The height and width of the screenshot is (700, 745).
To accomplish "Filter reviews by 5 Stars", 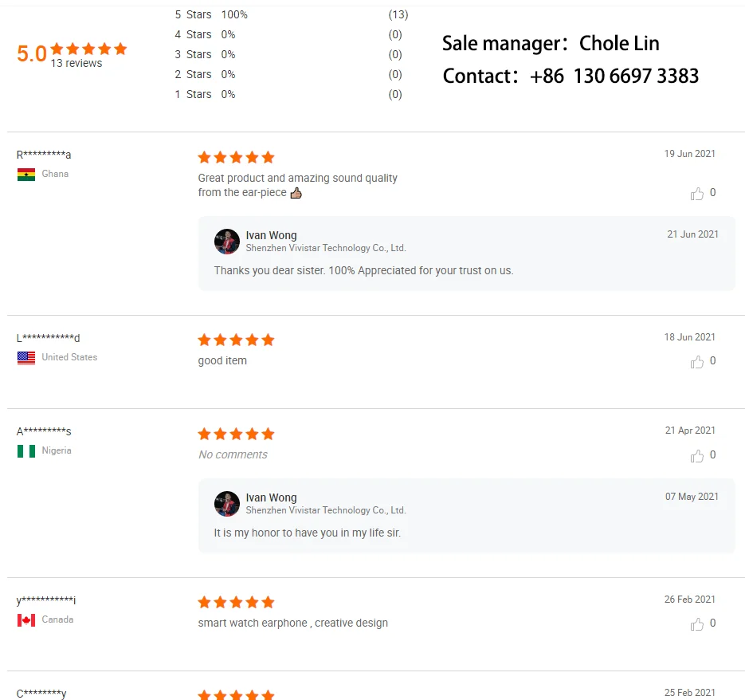I will (193, 14).
